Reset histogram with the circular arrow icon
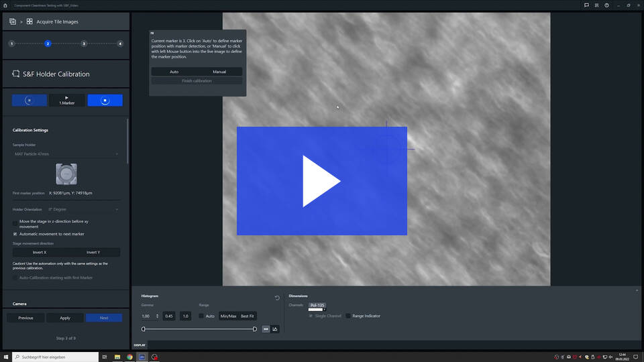644x362 pixels. pyautogui.click(x=277, y=298)
